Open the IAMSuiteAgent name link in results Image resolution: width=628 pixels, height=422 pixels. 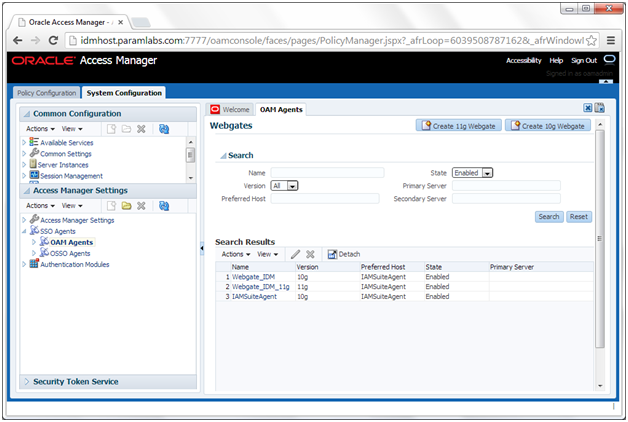pyautogui.click(x=254, y=297)
